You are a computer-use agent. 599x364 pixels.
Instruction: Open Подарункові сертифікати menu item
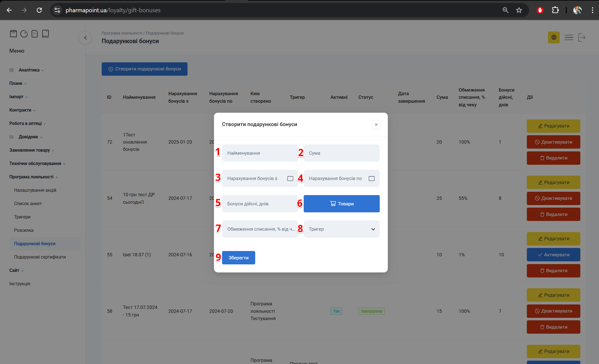click(40, 257)
